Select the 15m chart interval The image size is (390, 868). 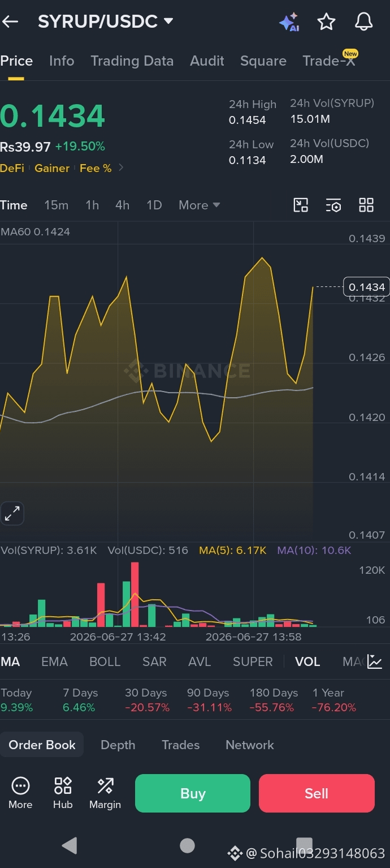(57, 205)
